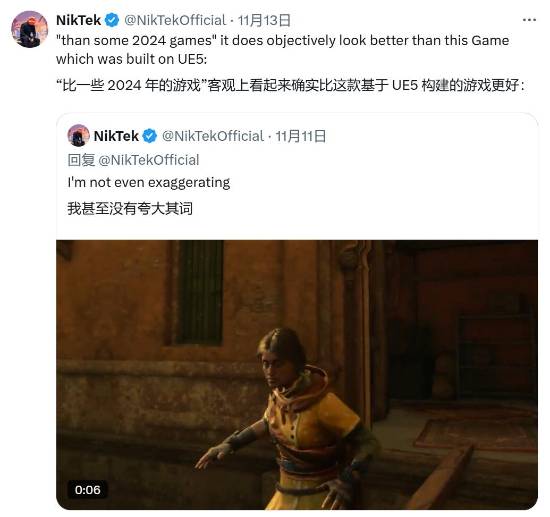
Task: Click the Chinese translation of the main tweet
Action: (x=291, y=85)
